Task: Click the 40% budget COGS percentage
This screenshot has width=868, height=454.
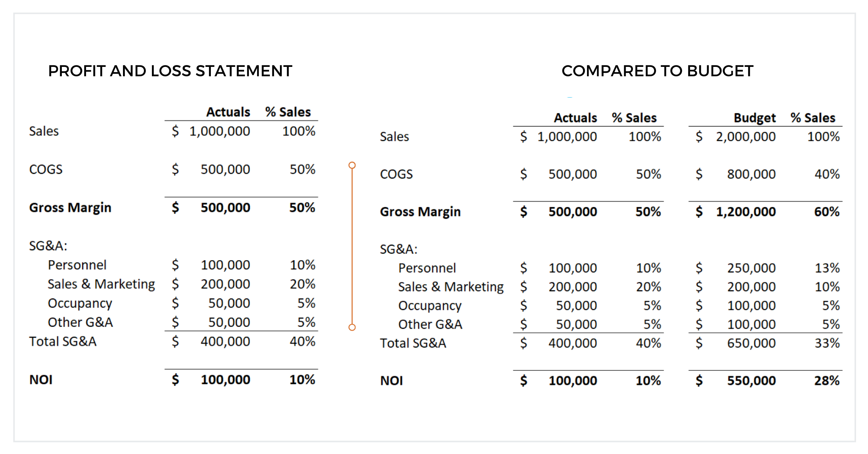Action: click(827, 174)
